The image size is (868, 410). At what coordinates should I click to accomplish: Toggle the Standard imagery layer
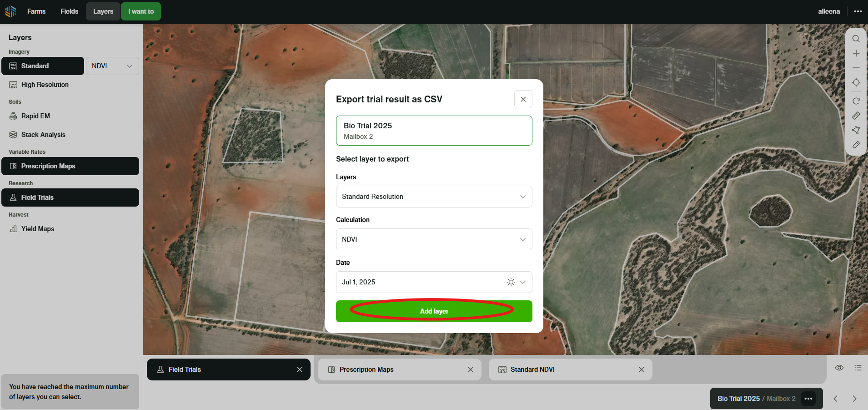pyautogui.click(x=43, y=66)
